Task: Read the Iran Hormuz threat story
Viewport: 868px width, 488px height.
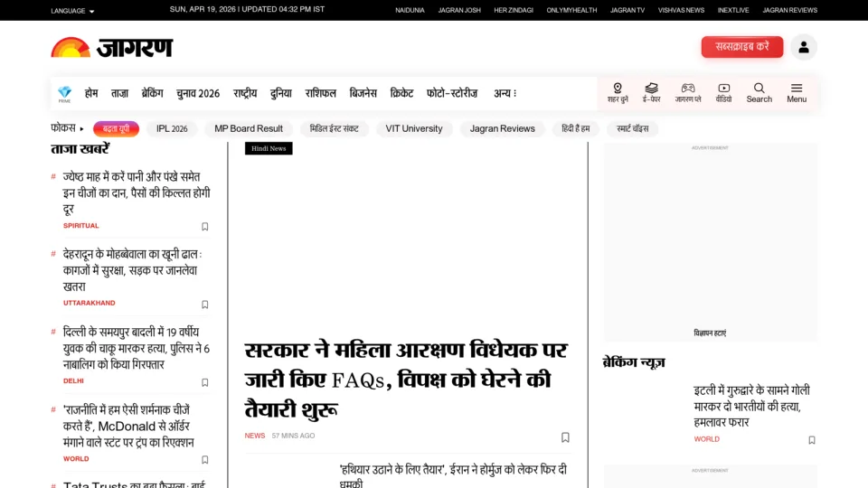Action: coord(453,475)
